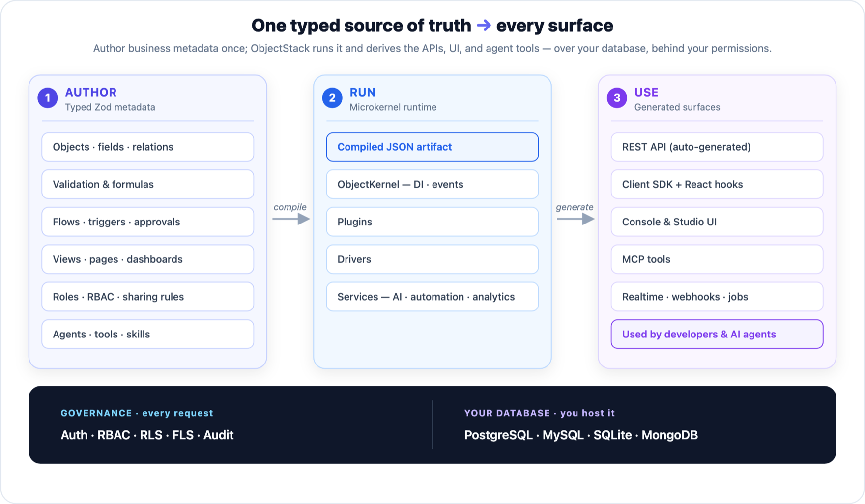Image resolution: width=865 pixels, height=504 pixels.
Task: Click the ObjectKernel — DI · events box
Action: click(432, 184)
